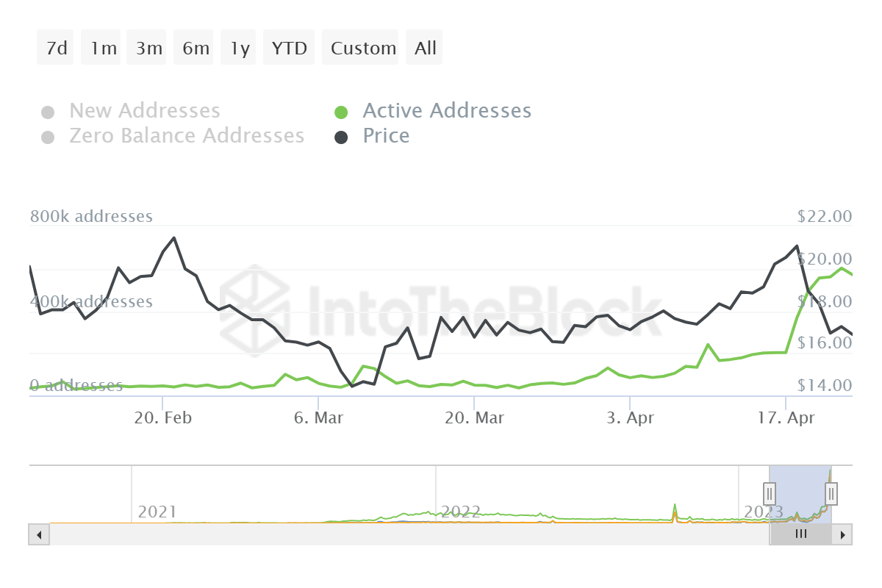Image resolution: width=882 pixels, height=588 pixels.
Task: Show the 1y time range
Action: (x=240, y=49)
